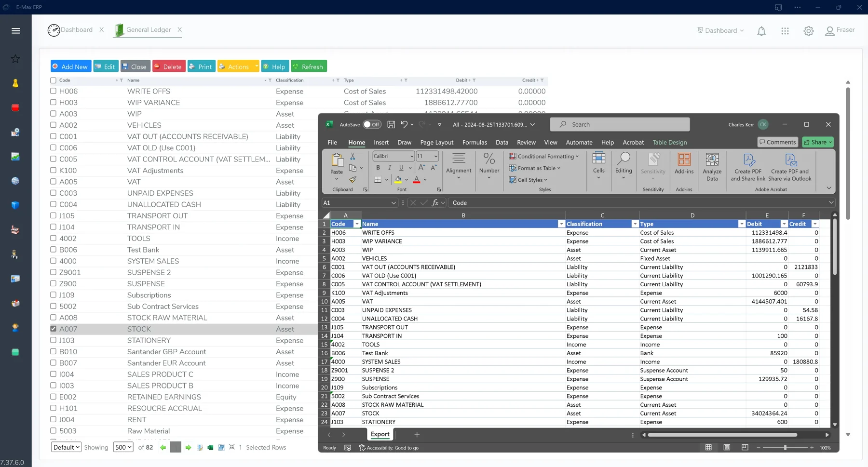Open the Excel Formulas tab
Viewport: 868px width, 467px height.
[475, 143]
